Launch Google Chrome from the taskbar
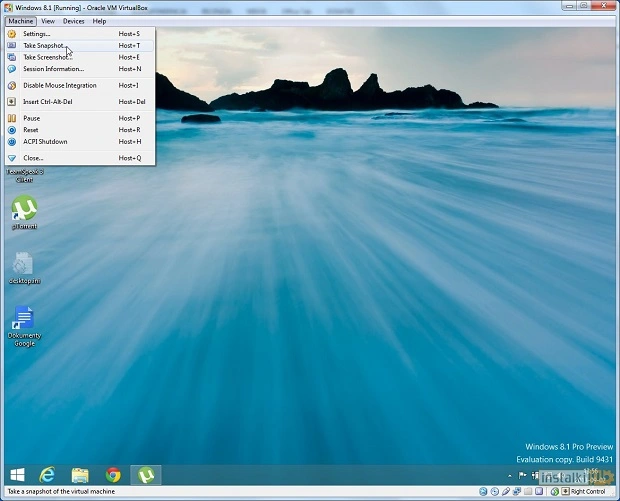 tap(113, 475)
